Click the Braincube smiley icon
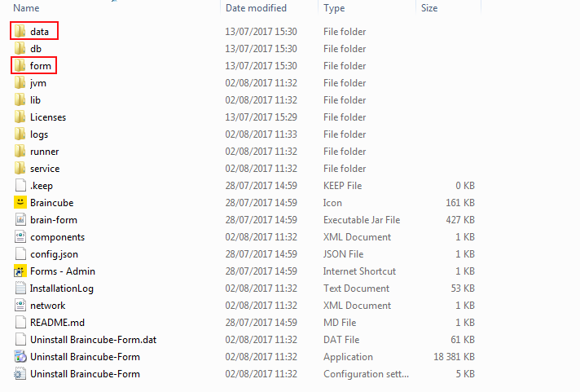 (20, 203)
